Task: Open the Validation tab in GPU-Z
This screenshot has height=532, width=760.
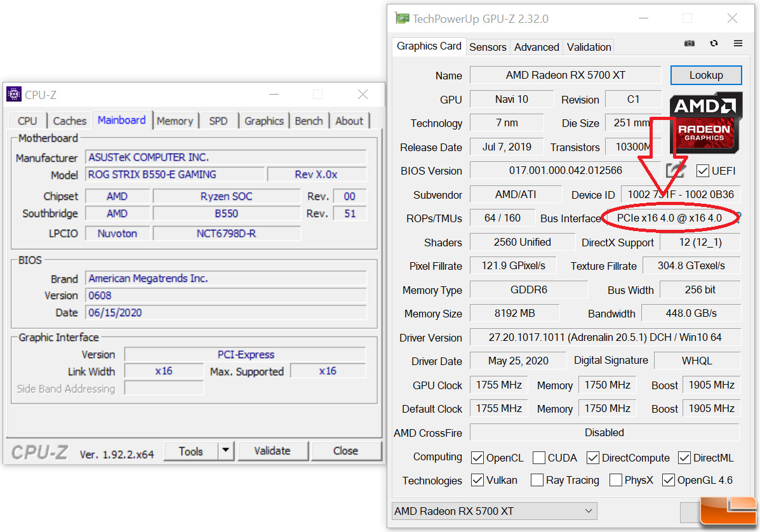Action: [589, 47]
